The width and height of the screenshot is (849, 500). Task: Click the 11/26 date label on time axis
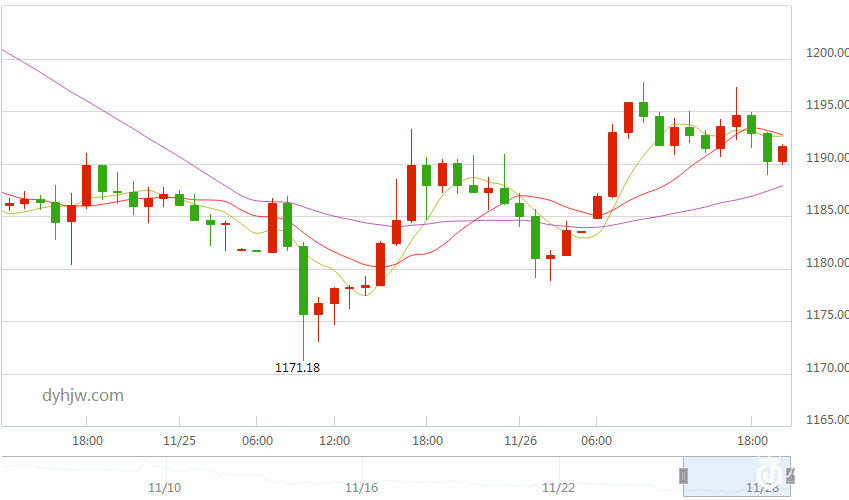pyautogui.click(x=521, y=440)
